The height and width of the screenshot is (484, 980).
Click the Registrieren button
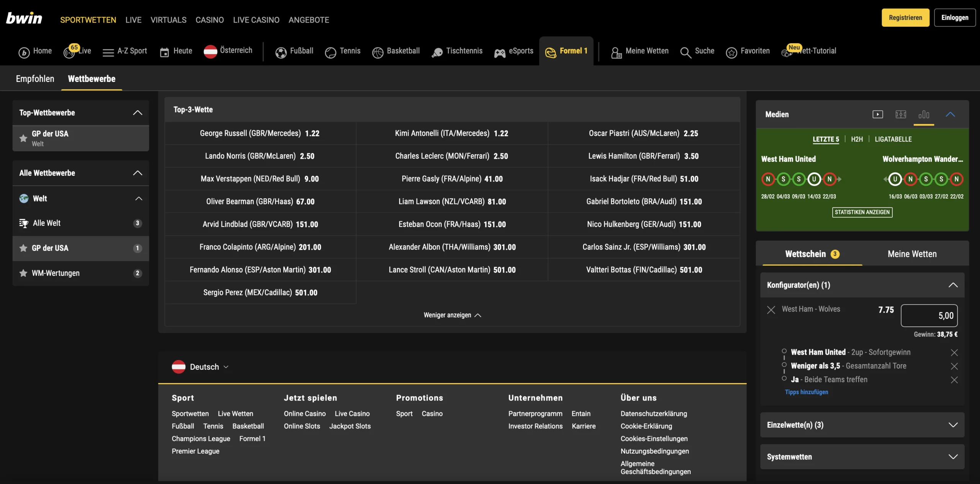coord(905,18)
